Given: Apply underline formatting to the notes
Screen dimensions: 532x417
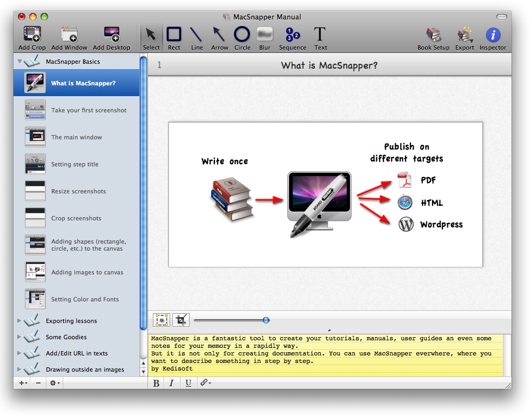Looking at the screenshot, I should tap(188, 383).
